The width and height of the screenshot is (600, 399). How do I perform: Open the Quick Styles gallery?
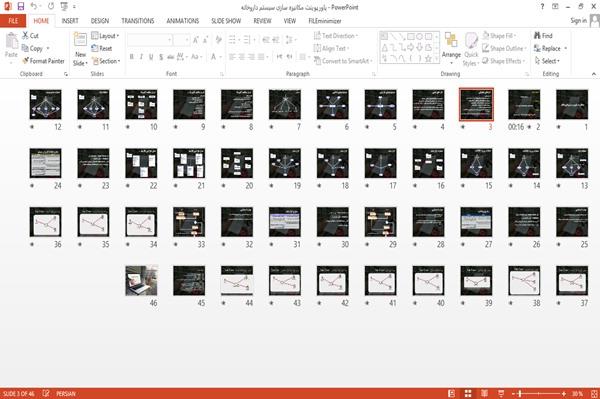pyautogui.click(x=471, y=50)
